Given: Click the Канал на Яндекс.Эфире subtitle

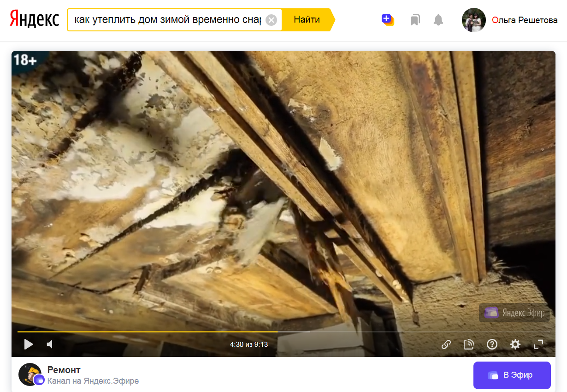Looking at the screenshot, I should (93, 381).
